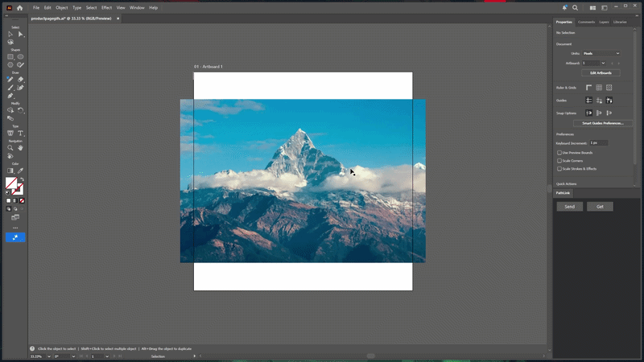Open the zoom level dropdown at 33.33%
The height and width of the screenshot is (362, 644).
tap(49, 356)
